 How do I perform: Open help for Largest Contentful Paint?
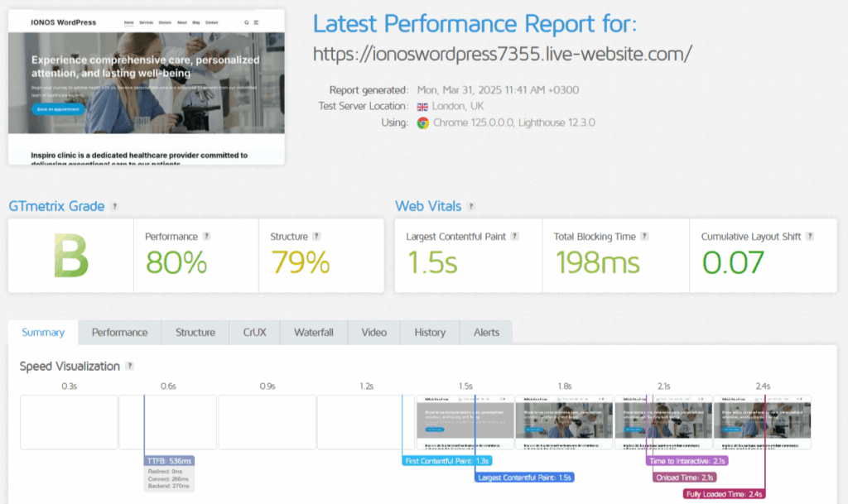(515, 237)
